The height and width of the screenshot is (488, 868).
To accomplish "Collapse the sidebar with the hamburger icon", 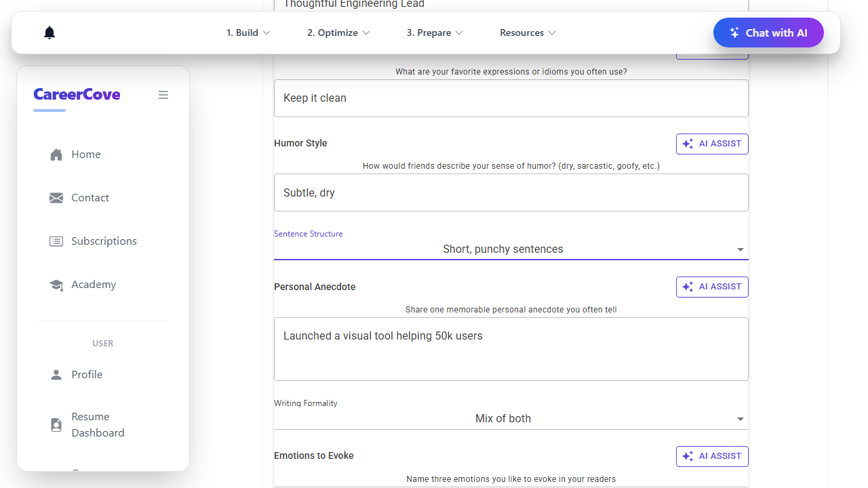I will point(163,95).
